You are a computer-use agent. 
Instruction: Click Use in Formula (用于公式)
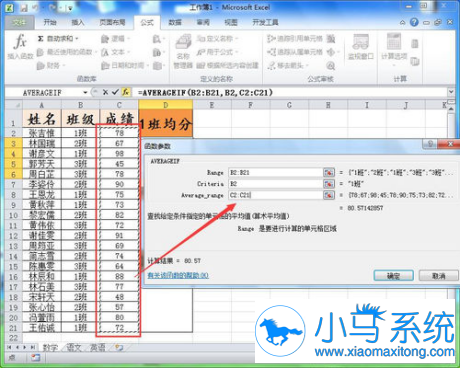coord(217,52)
